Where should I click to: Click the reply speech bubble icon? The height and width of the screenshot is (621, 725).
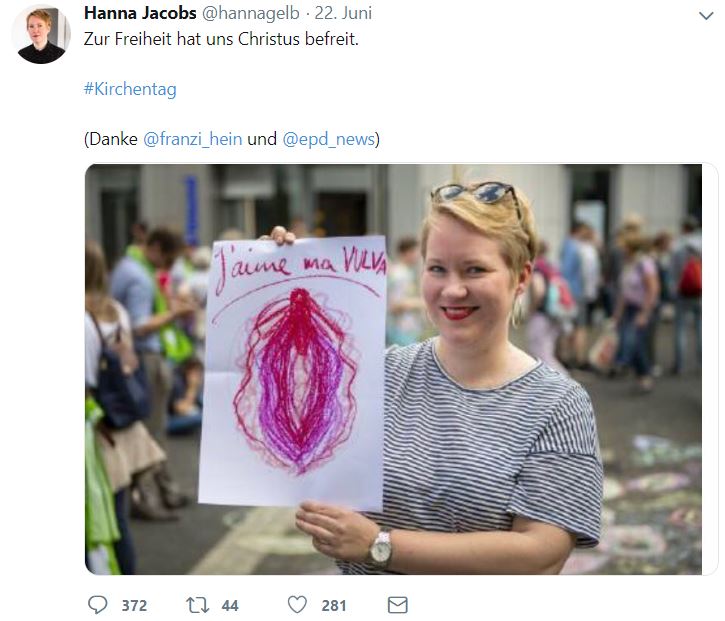pos(98,605)
